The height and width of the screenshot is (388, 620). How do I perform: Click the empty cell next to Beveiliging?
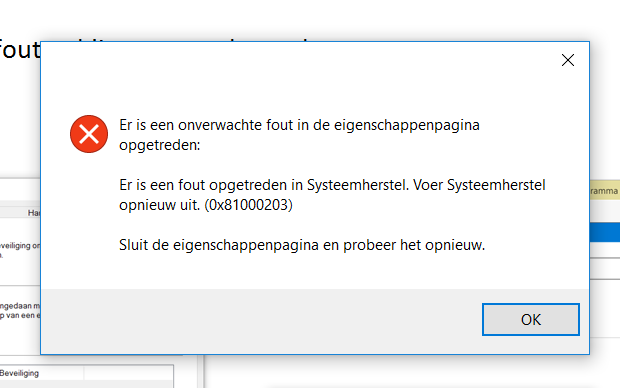pyautogui.click(x=129, y=373)
